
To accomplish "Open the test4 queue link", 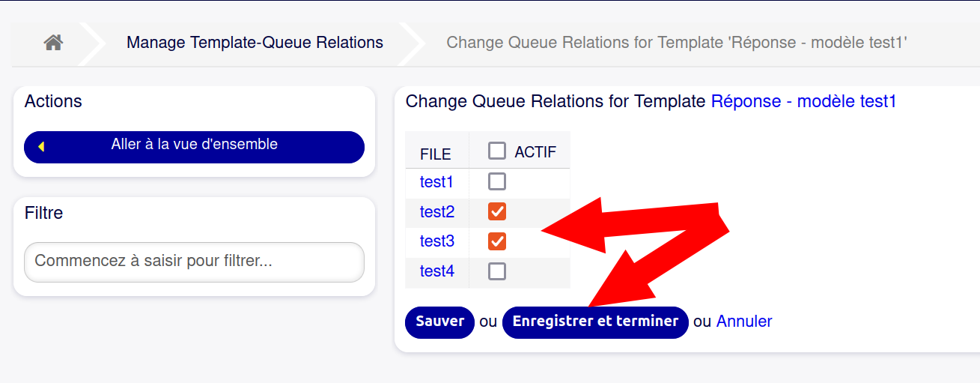I will (436, 271).
